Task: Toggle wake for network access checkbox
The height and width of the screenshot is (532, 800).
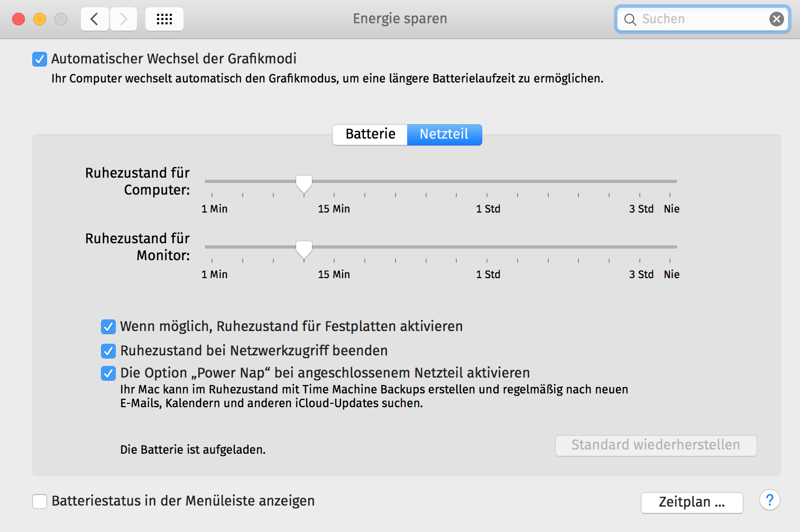Action: [108, 351]
